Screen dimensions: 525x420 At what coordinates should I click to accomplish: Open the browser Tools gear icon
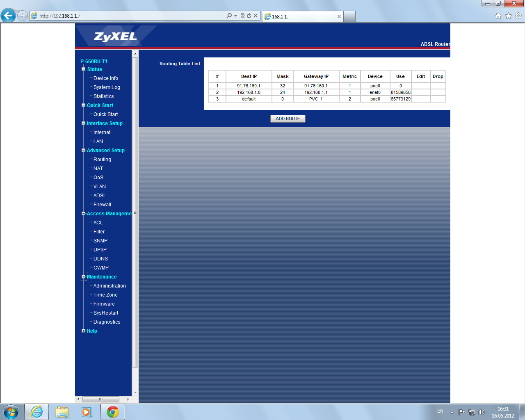pos(518,16)
